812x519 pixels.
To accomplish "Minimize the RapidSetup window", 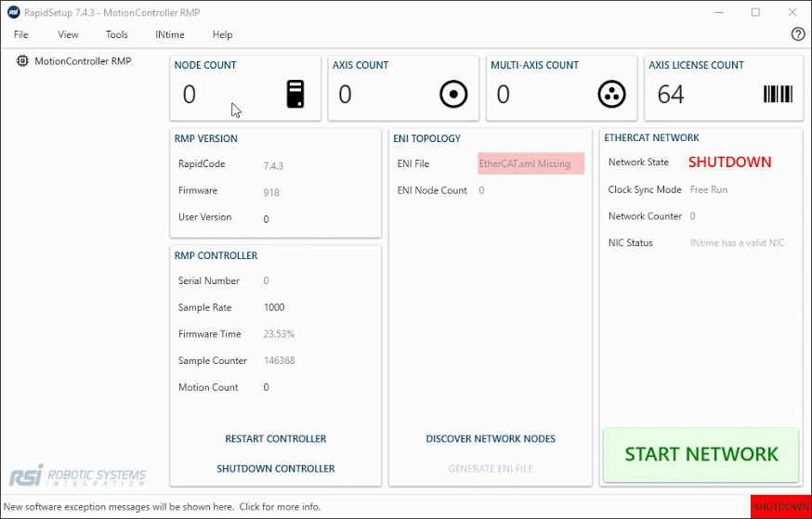I will click(x=718, y=12).
